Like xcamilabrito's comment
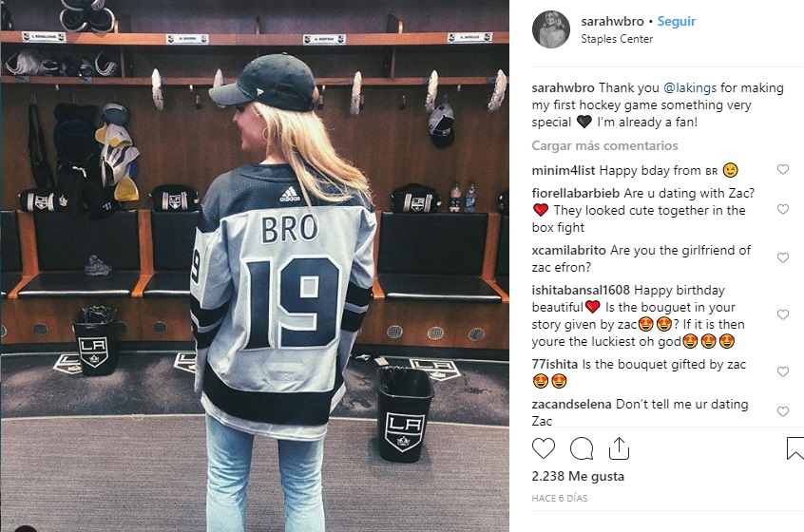The image size is (804, 532). click(x=782, y=257)
